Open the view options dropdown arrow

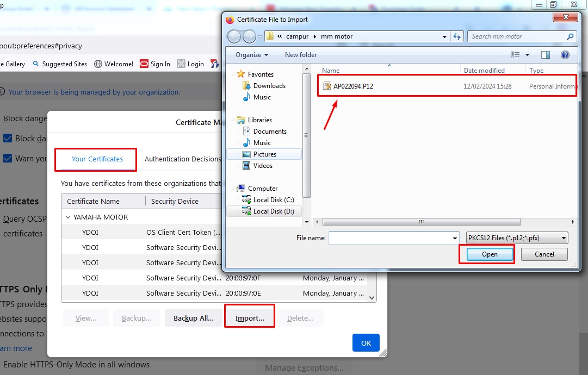coord(527,55)
